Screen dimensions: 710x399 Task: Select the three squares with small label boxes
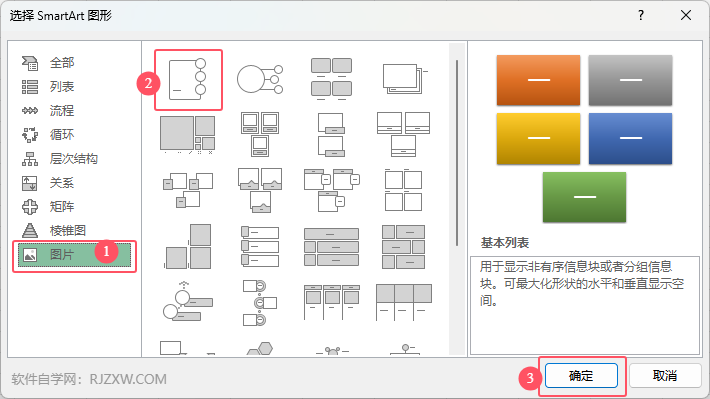(187, 190)
